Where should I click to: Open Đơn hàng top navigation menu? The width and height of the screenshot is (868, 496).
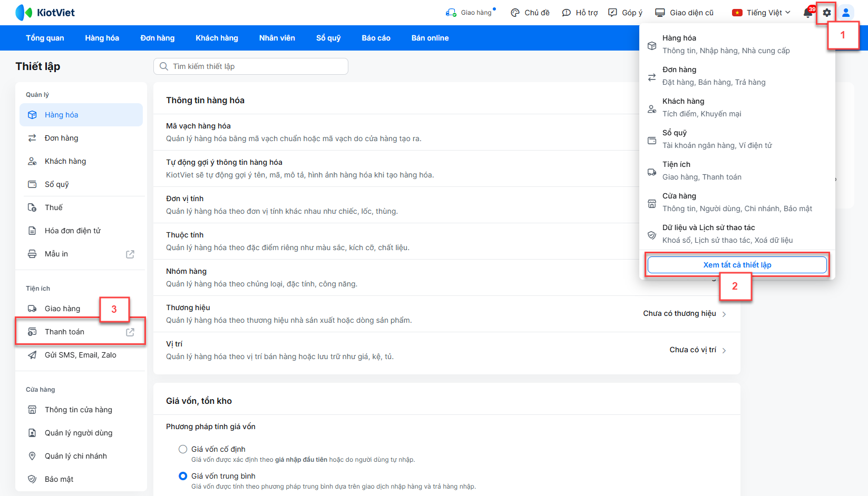coord(158,38)
